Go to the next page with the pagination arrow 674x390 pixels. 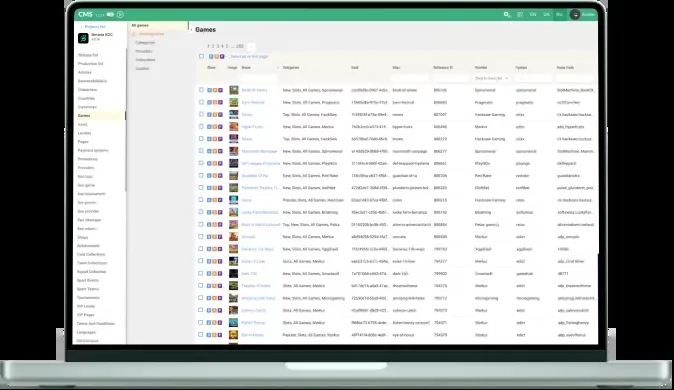pyautogui.click(x=251, y=46)
